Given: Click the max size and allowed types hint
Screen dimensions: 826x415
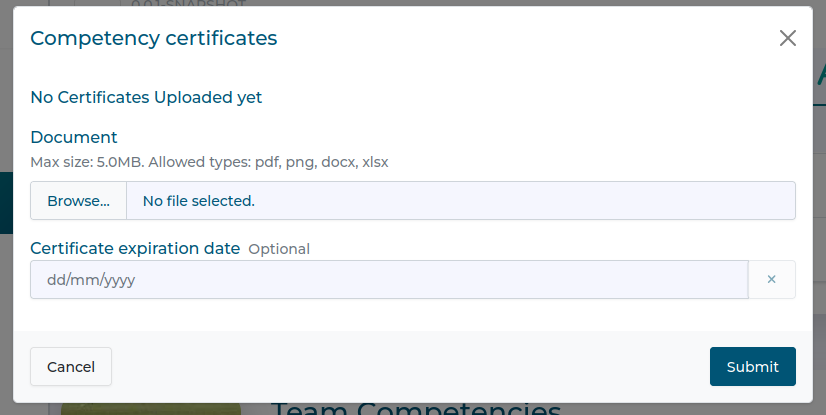Looking at the screenshot, I should 209,161.
